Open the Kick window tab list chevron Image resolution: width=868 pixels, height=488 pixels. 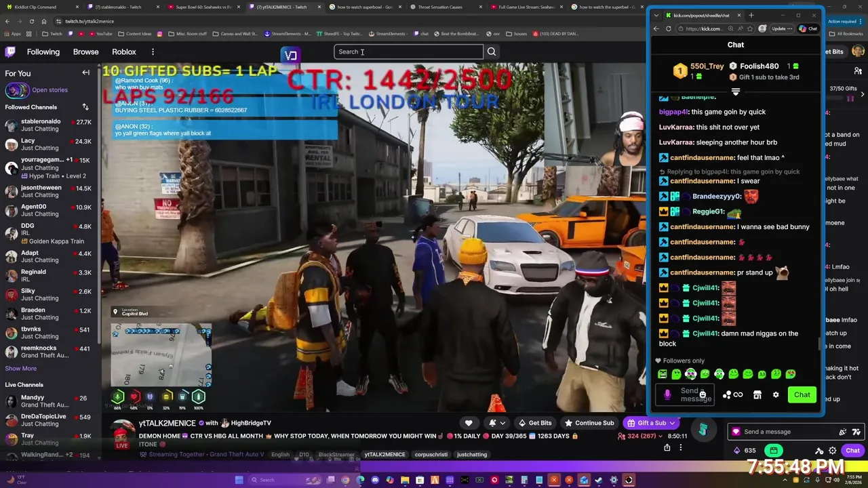click(x=656, y=15)
